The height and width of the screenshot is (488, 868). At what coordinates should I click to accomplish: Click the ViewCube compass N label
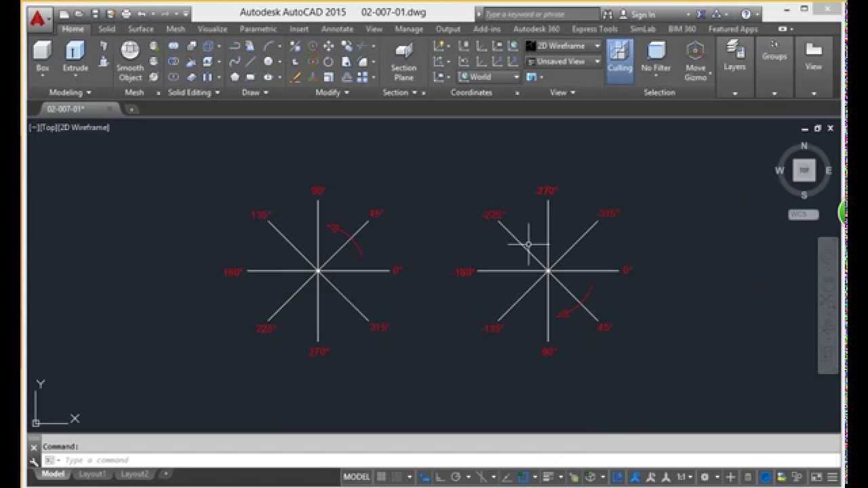[804, 146]
